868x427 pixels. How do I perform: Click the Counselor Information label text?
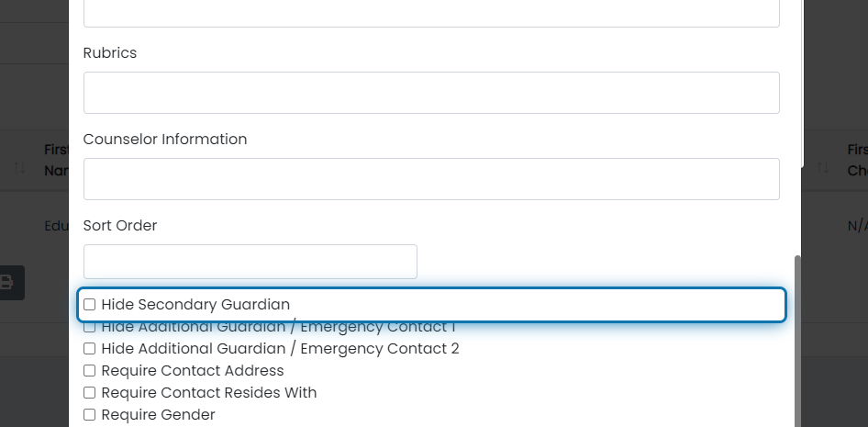click(x=165, y=139)
